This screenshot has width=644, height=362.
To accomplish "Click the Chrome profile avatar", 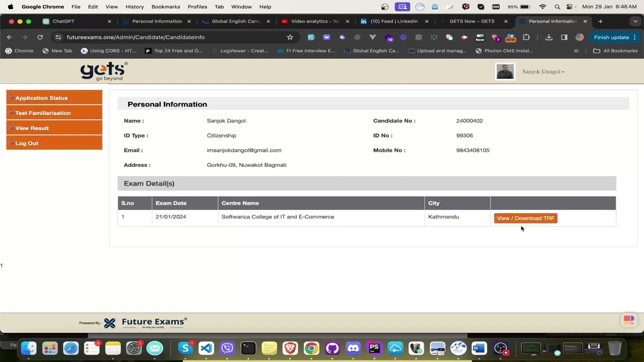I will [x=580, y=37].
